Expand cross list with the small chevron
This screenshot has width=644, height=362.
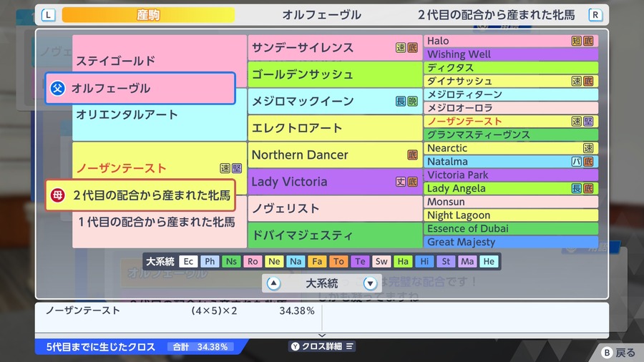(x=322, y=336)
